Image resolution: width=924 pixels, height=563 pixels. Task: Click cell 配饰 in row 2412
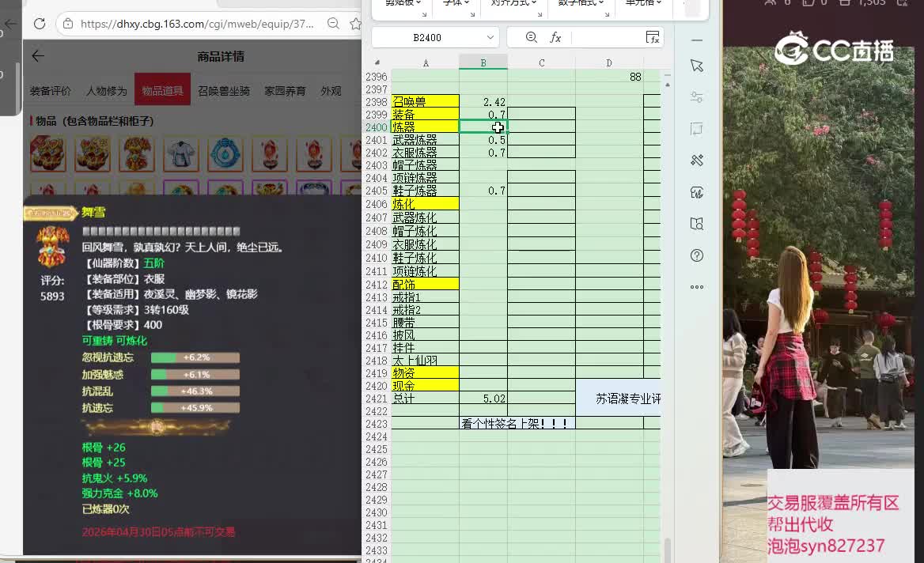click(x=425, y=285)
